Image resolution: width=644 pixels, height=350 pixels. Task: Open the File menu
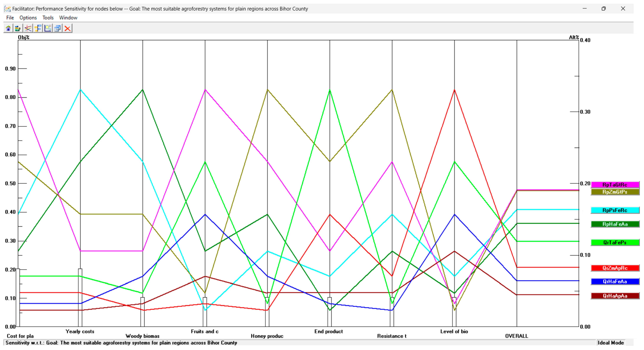click(x=10, y=18)
